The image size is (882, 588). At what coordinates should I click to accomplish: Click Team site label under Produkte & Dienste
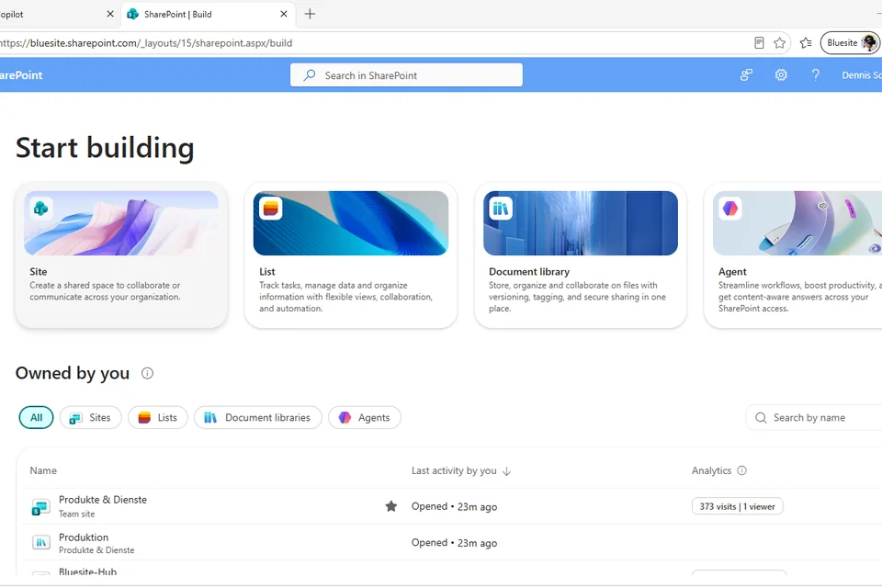click(77, 514)
